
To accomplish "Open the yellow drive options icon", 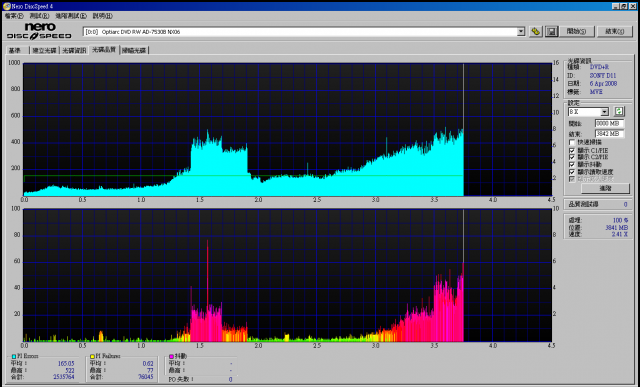I will pyautogui.click(x=536, y=31).
